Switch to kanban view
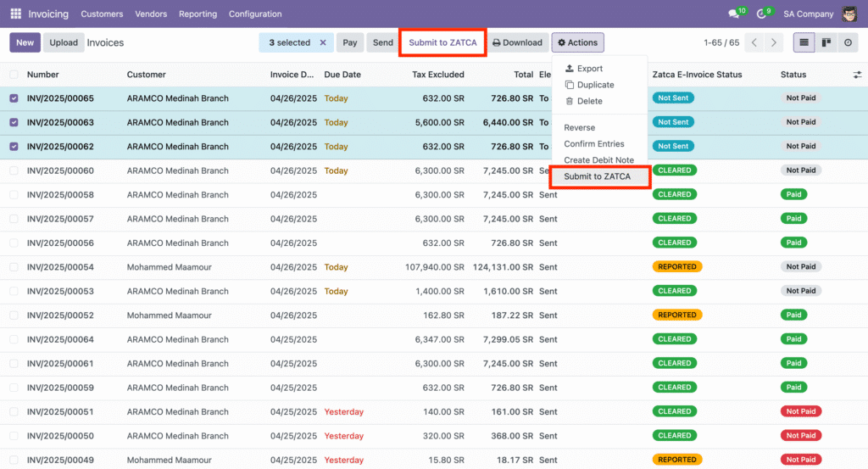The width and height of the screenshot is (868, 469). pos(826,42)
